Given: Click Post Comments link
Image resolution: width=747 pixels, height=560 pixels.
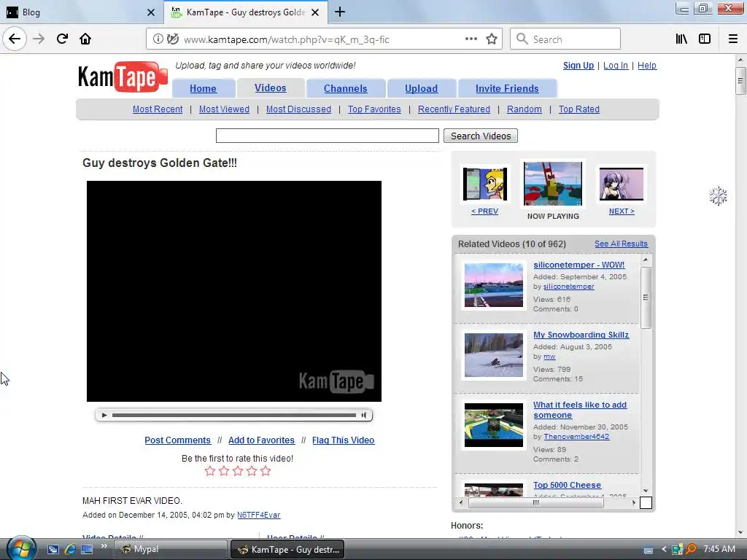Looking at the screenshot, I should click(177, 440).
